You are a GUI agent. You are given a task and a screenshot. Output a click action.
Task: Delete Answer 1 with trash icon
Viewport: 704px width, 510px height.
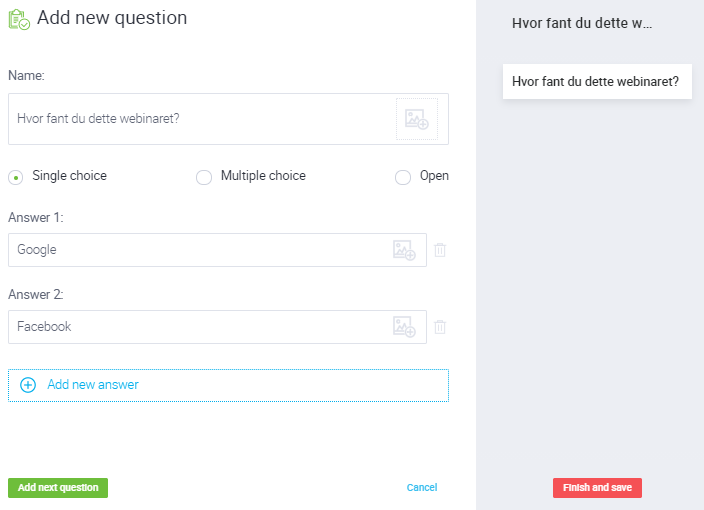tap(440, 250)
